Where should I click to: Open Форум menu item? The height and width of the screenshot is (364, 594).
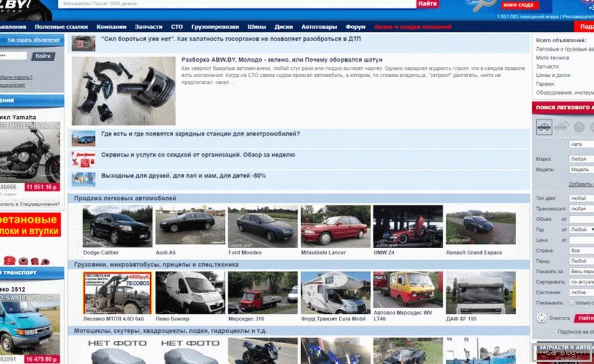point(356,27)
